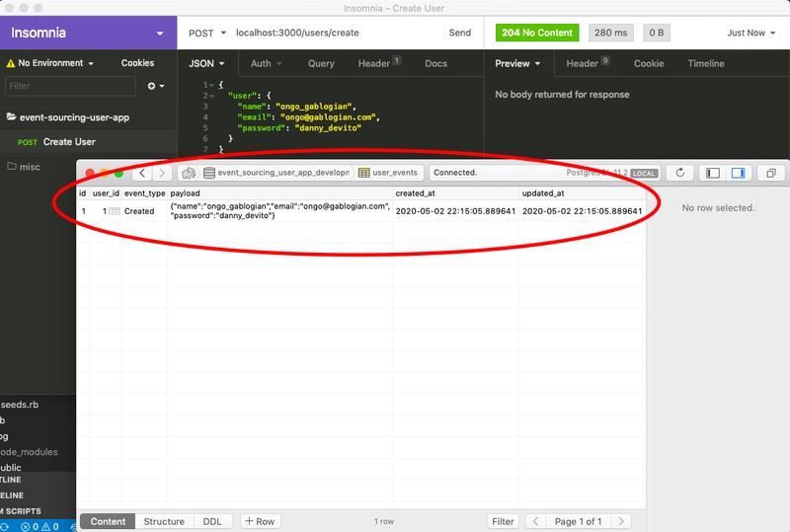Go to next page arrow

(621, 521)
